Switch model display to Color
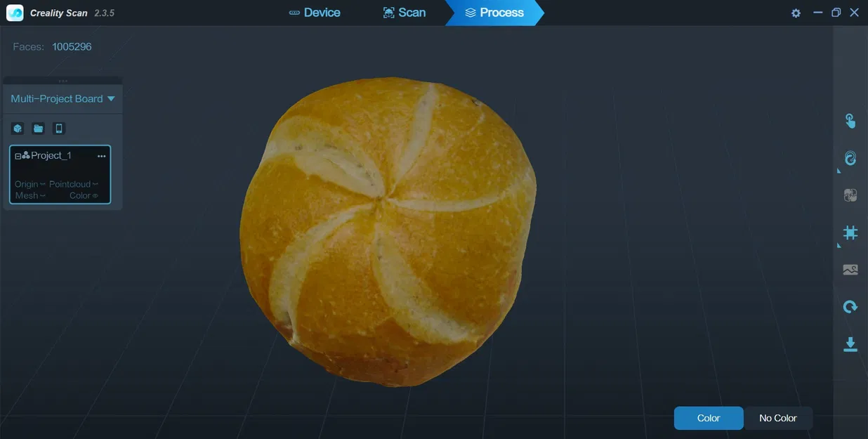 [x=709, y=418]
